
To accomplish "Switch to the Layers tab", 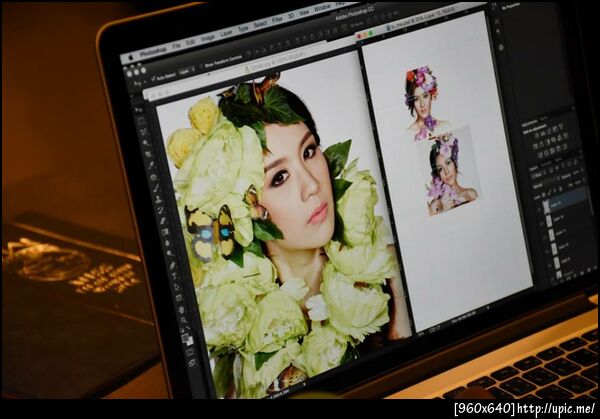I will [x=534, y=168].
